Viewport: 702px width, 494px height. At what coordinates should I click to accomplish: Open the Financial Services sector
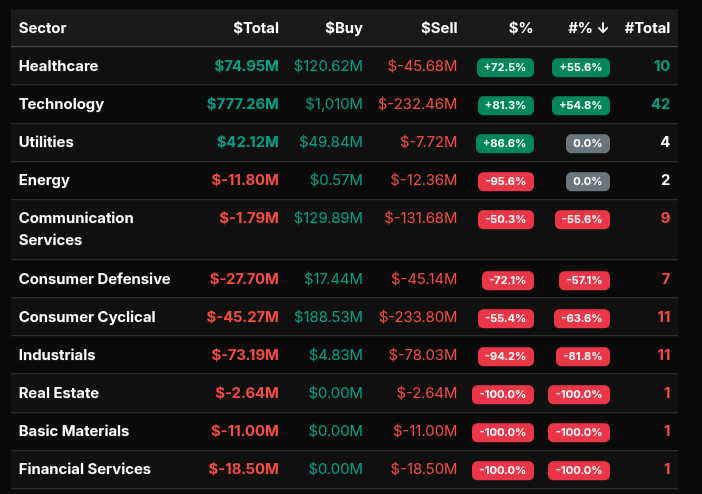click(x=85, y=469)
